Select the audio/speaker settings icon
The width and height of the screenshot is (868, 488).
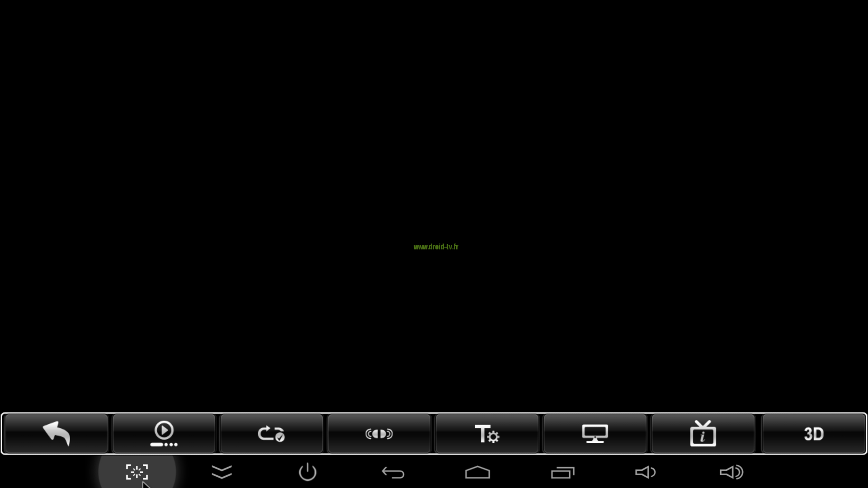click(379, 433)
